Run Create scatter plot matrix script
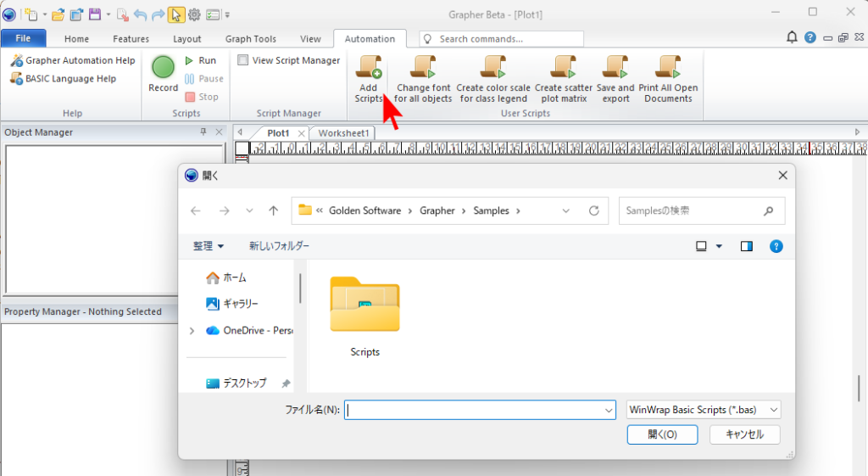Image resolution: width=868 pixels, height=476 pixels. 564,79
